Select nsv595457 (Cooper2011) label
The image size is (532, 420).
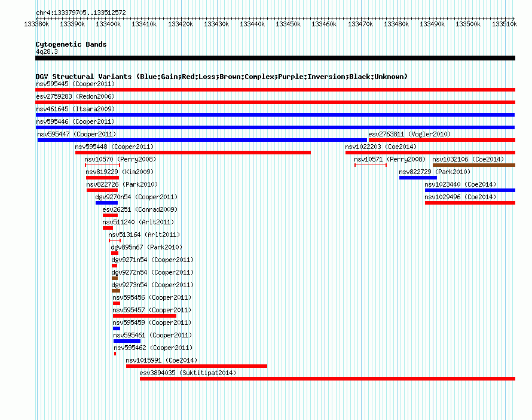pyautogui.click(x=152, y=310)
